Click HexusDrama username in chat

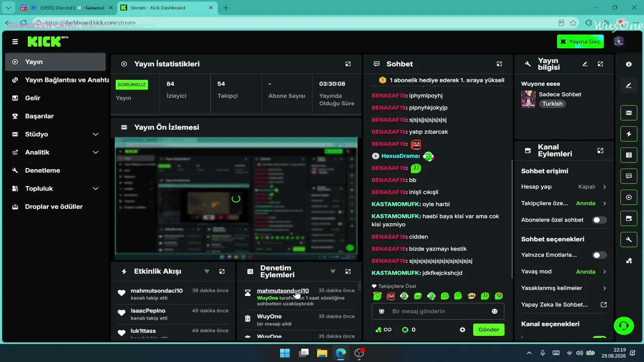click(x=400, y=156)
